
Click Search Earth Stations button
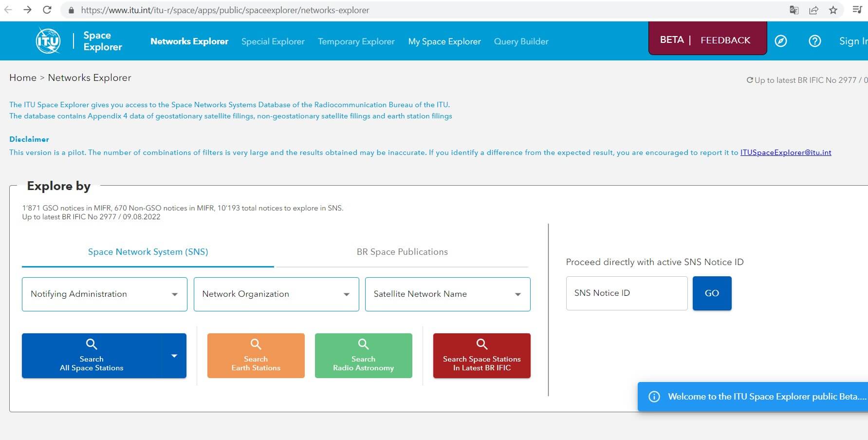tap(256, 356)
